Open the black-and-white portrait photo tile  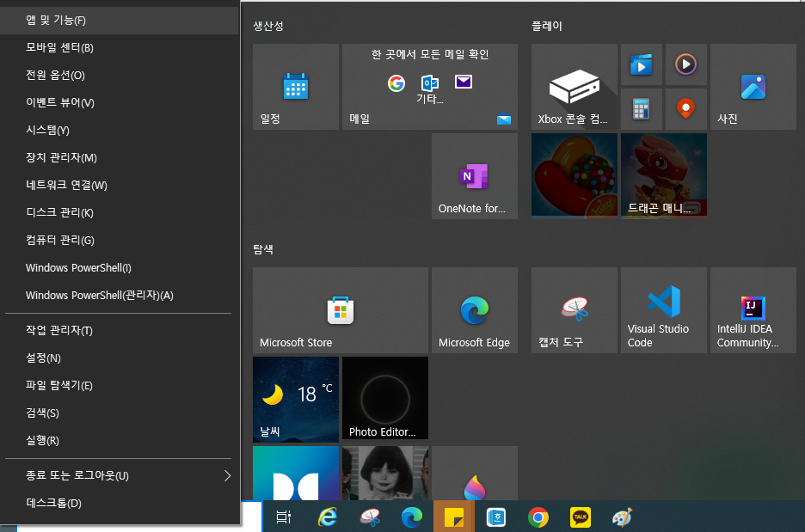point(385,473)
